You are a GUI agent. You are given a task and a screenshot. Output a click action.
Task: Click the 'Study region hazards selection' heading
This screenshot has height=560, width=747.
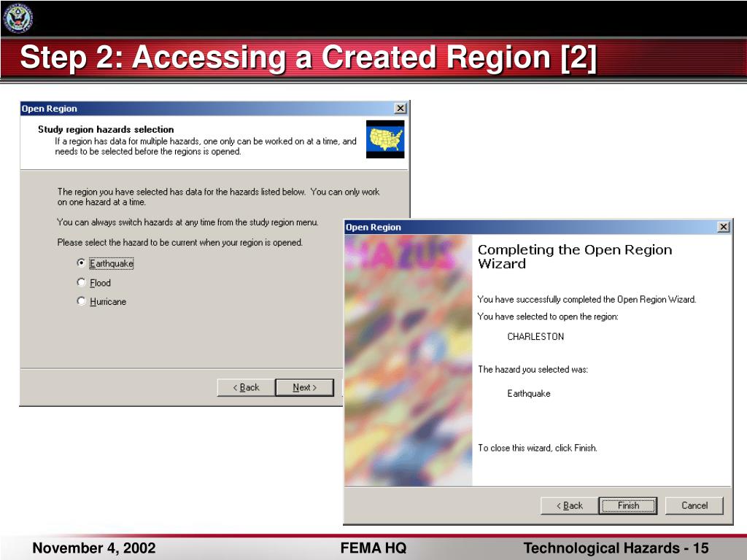click(x=106, y=130)
